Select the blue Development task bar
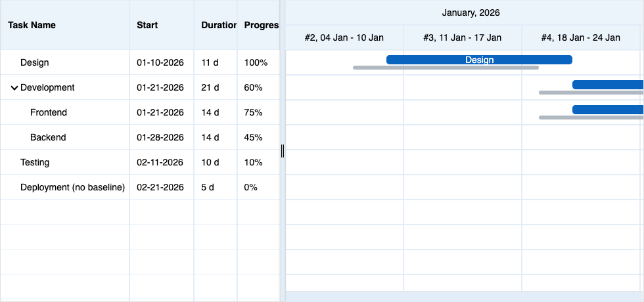This screenshot has height=302, width=644. click(x=607, y=85)
